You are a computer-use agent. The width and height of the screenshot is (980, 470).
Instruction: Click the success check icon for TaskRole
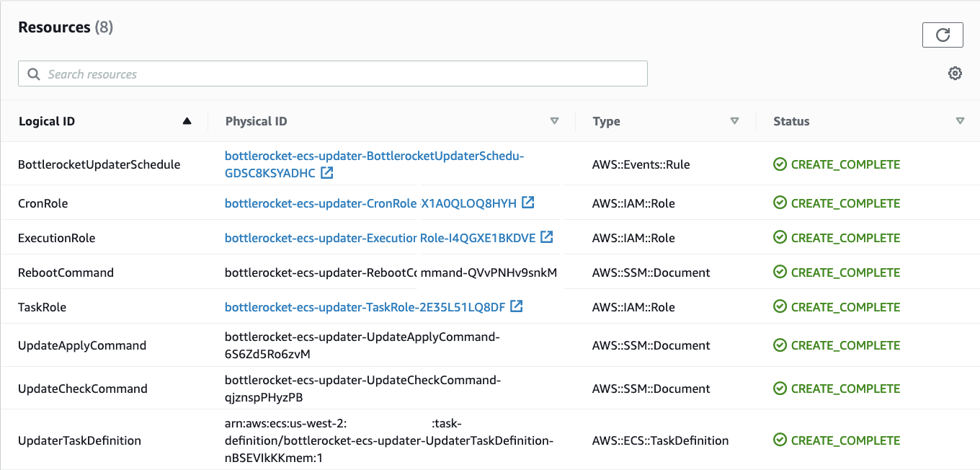(x=780, y=307)
